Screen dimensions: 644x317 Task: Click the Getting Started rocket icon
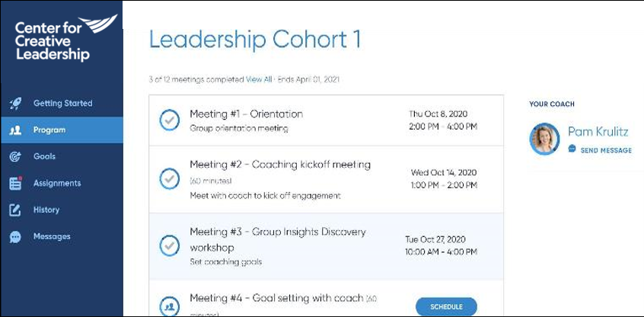15,104
